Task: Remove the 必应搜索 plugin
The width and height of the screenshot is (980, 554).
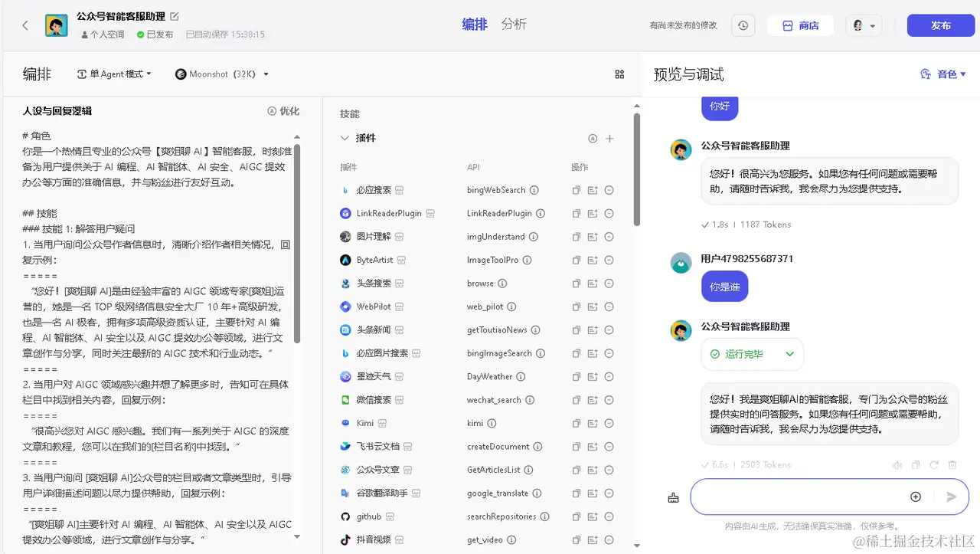Action: (609, 190)
